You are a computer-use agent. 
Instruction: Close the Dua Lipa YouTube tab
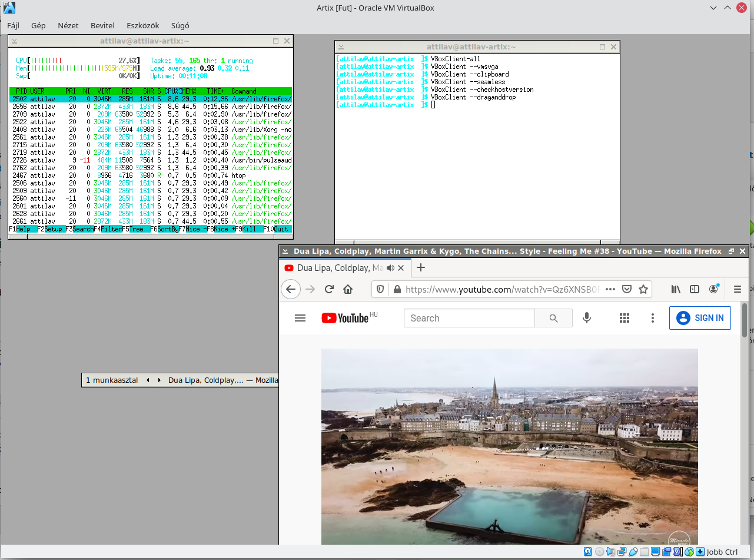point(401,268)
